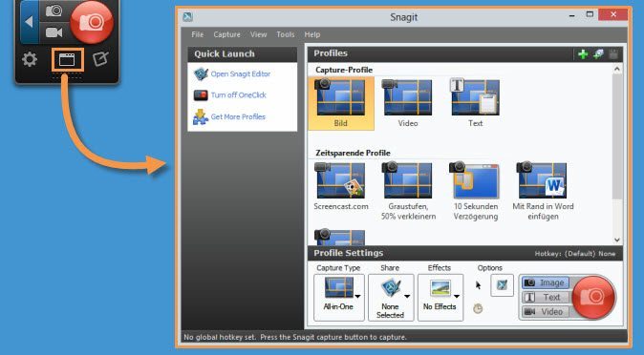The height and width of the screenshot is (355, 644).
Task: Click the save profile disk icon
Action: coord(613,53)
